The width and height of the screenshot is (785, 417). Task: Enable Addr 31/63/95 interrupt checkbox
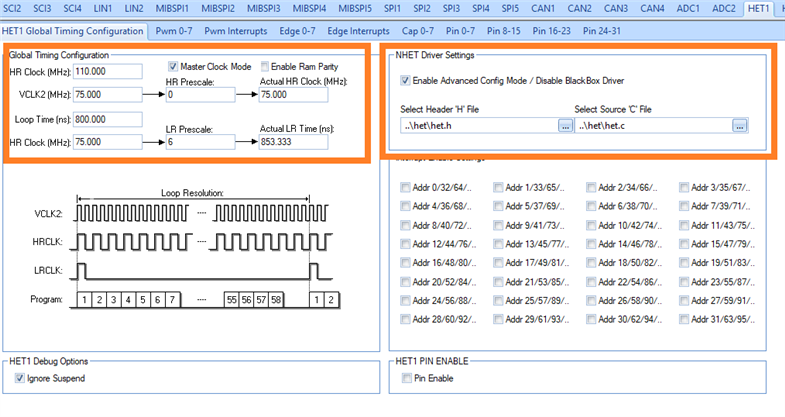tap(685, 320)
